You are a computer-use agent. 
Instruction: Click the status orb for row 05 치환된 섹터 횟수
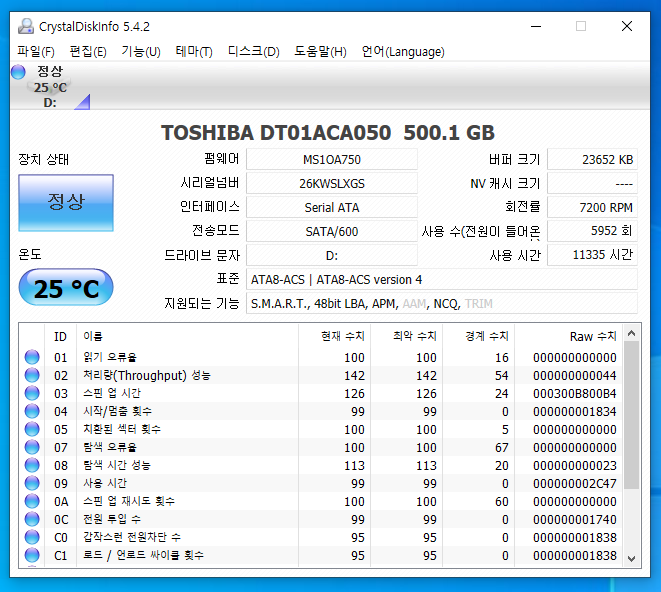[x=32, y=429]
